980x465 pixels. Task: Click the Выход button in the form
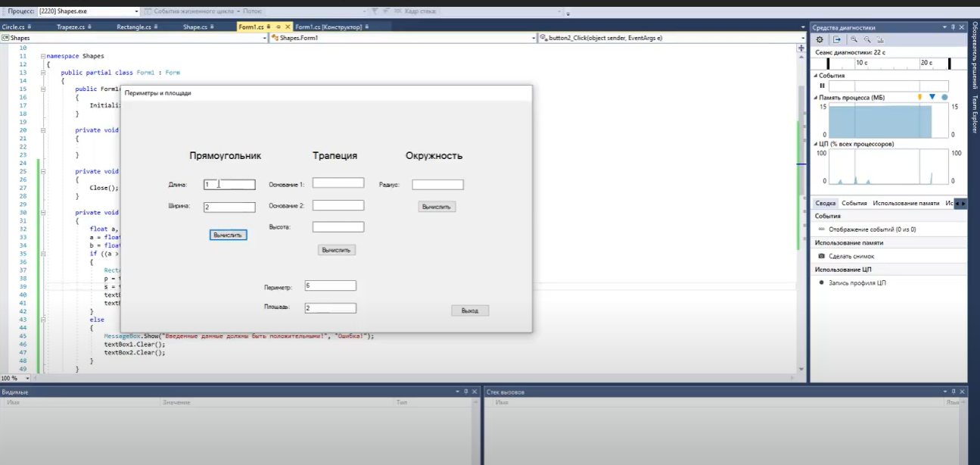[470, 311]
